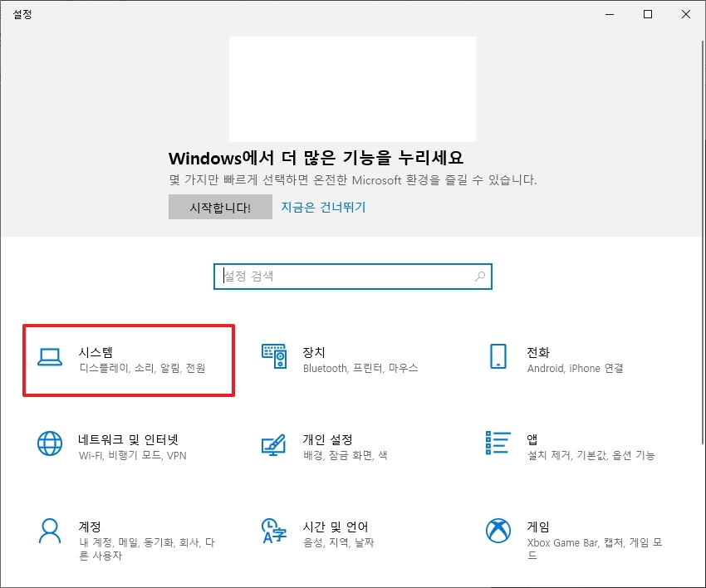This screenshot has width=706, height=588.
Task: Click the search magnifier icon
Action: (x=480, y=276)
